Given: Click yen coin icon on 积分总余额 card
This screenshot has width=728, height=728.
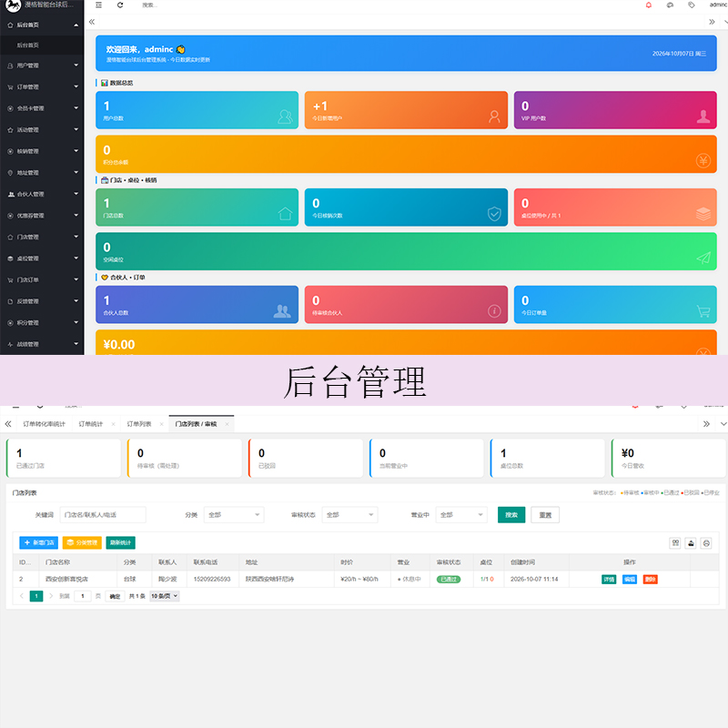Looking at the screenshot, I should coord(703,161).
